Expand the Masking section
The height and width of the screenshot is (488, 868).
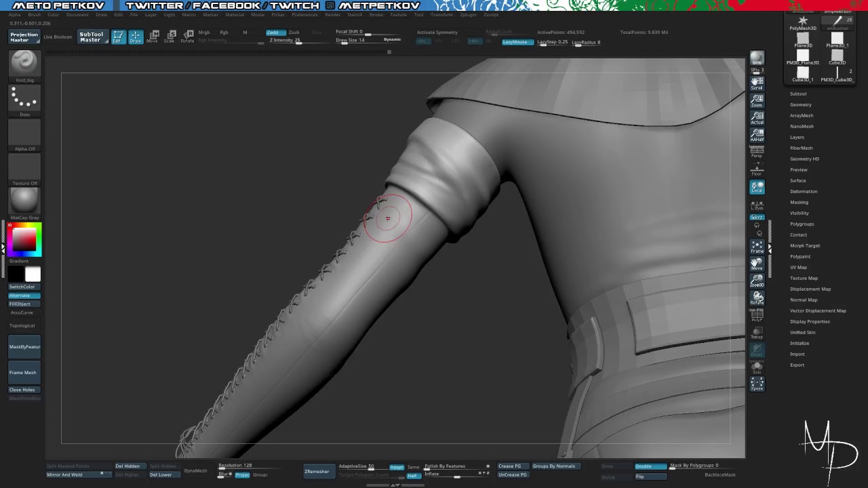coord(799,203)
